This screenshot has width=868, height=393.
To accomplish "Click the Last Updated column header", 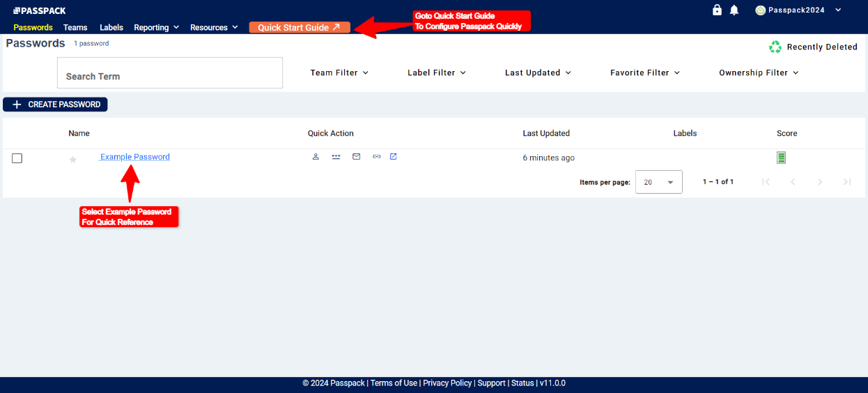I will click(546, 133).
